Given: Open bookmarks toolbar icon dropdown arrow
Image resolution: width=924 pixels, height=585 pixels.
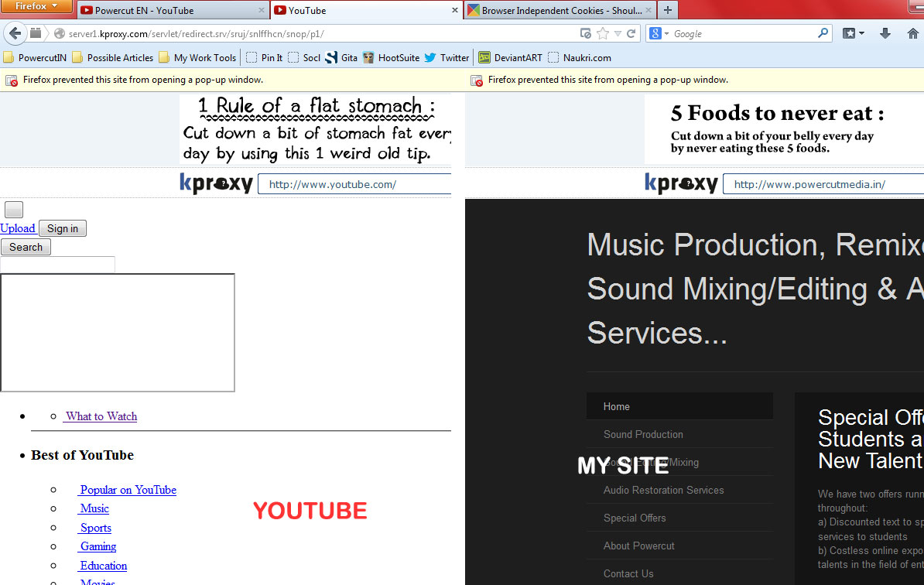Looking at the screenshot, I should [861, 33].
